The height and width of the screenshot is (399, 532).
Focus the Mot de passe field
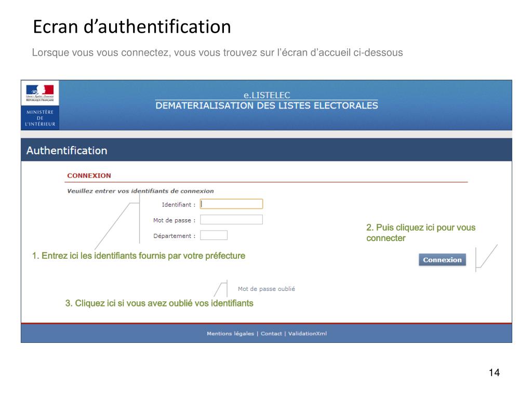pos(231,220)
